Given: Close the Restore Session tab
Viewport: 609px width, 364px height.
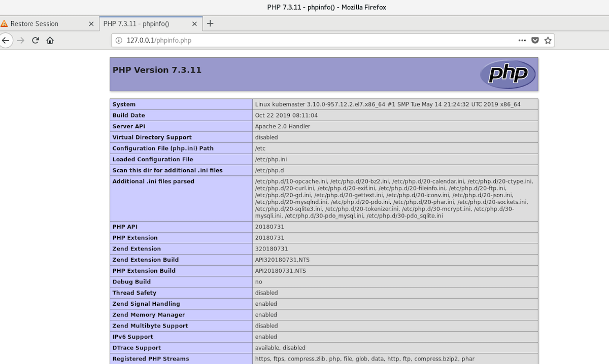Looking at the screenshot, I should (x=91, y=24).
